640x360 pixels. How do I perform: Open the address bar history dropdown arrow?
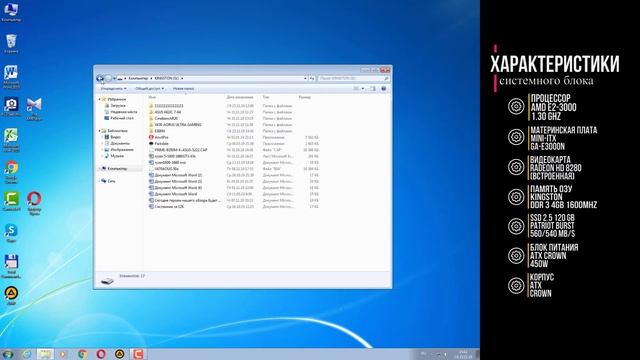pos(305,78)
